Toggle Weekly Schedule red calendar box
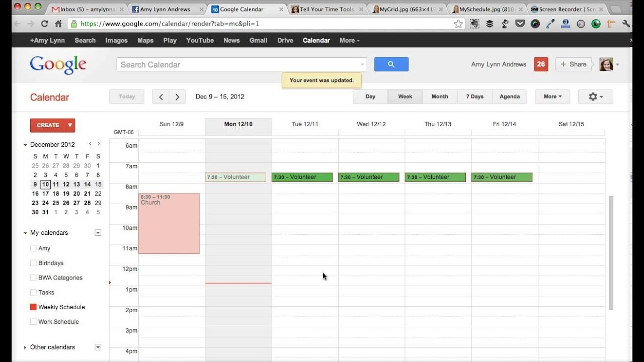This screenshot has width=644, height=362. 33,307
